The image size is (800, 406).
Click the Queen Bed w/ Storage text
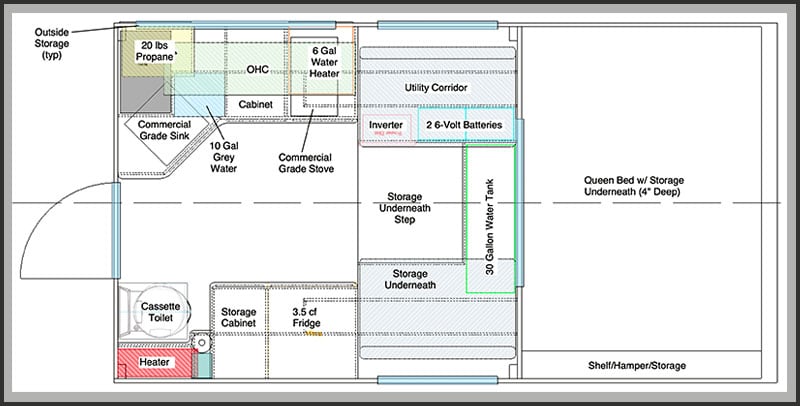tap(634, 186)
